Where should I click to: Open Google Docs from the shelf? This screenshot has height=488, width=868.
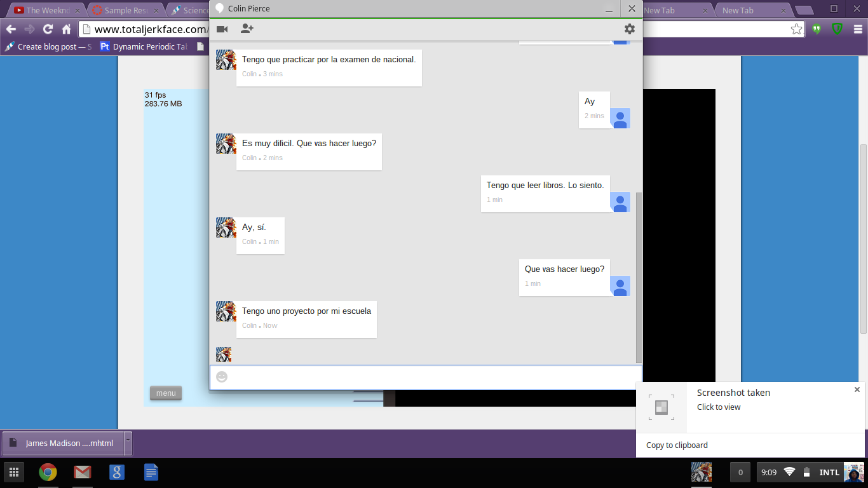(151, 472)
